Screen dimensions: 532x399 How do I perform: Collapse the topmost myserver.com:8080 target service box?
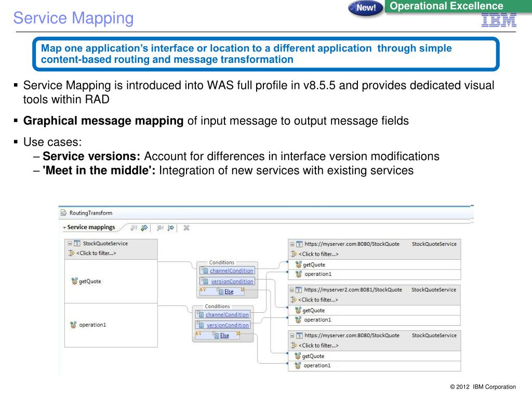(292, 244)
